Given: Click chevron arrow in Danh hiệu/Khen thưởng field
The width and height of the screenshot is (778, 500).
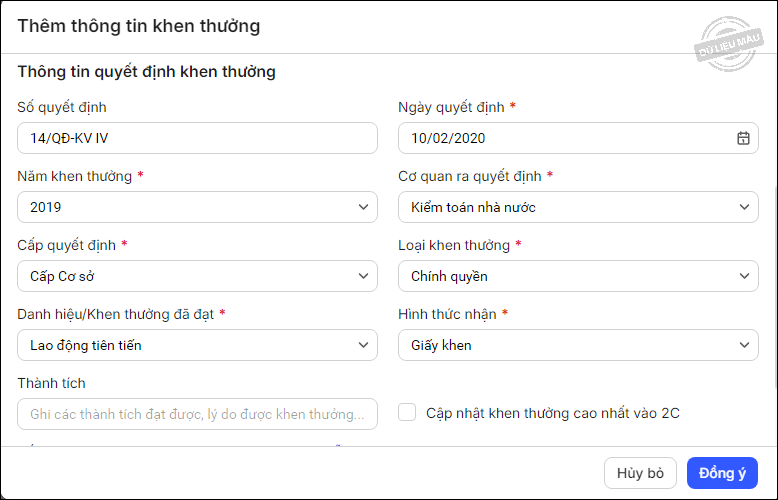Looking at the screenshot, I should [x=362, y=345].
